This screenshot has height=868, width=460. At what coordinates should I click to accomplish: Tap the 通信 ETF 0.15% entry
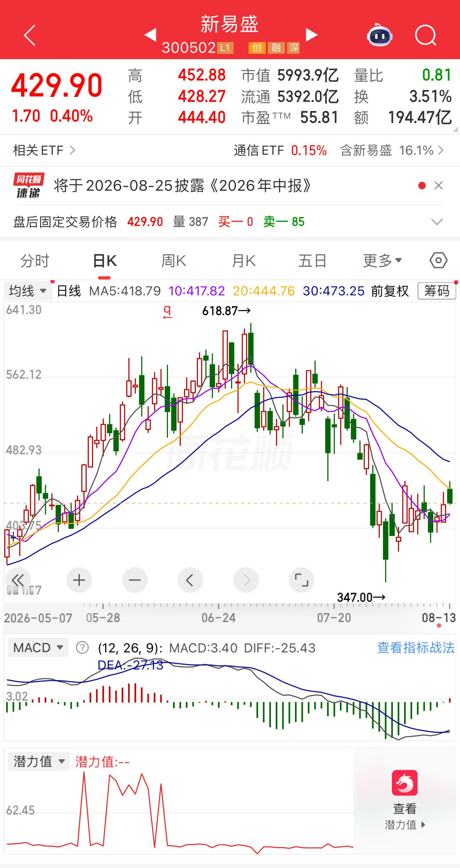click(280, 150)
